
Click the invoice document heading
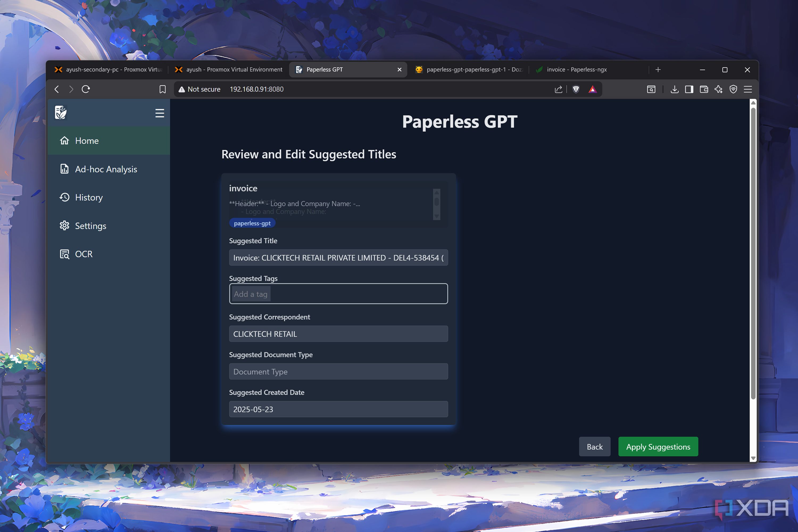coord(243,188)
